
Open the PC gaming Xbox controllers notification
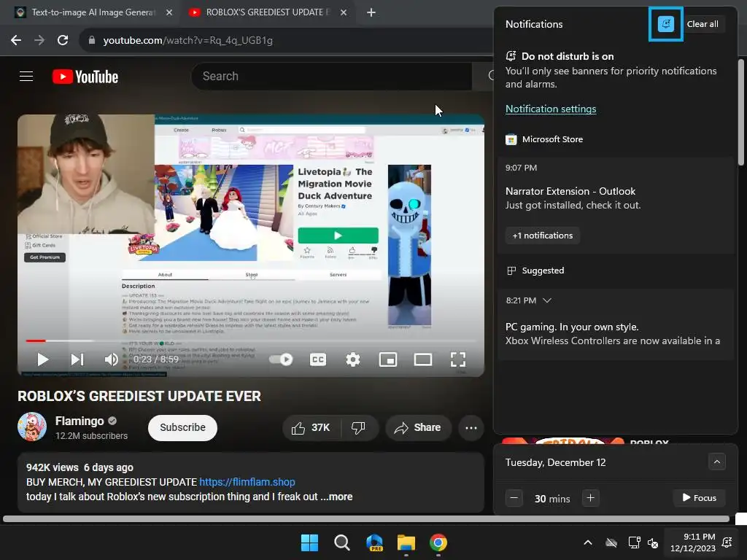[x=614, y=324]
